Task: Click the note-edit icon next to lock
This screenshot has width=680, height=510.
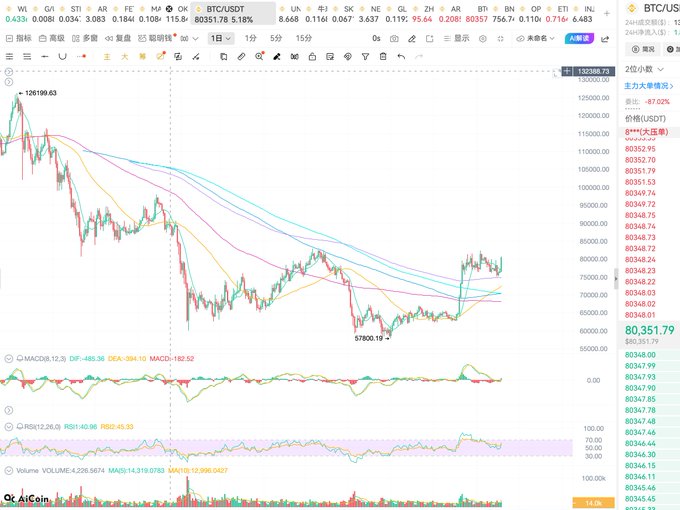Action: point(330,56)
